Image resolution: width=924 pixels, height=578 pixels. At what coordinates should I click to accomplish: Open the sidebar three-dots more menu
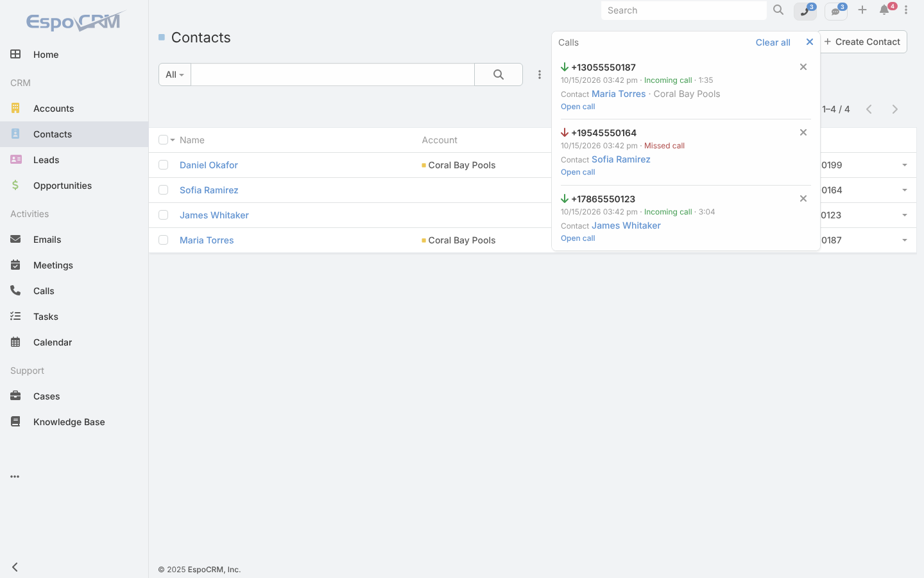(15, 477)
